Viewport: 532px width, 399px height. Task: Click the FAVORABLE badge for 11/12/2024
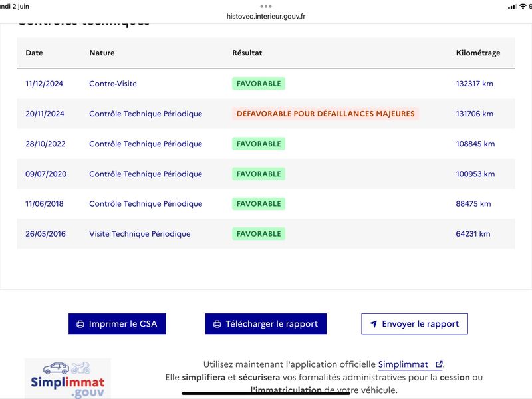click(x=259, y=84)
